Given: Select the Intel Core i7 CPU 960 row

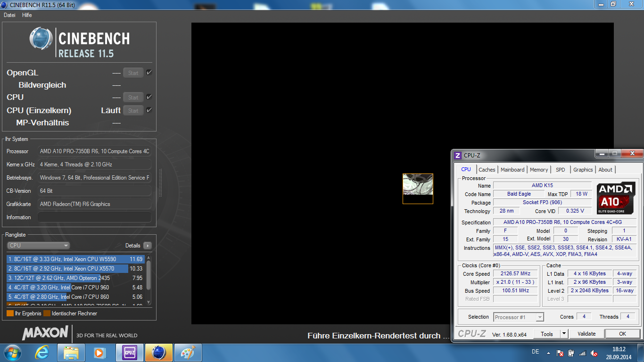Looking at the screenshot, I should coord(75,288).
